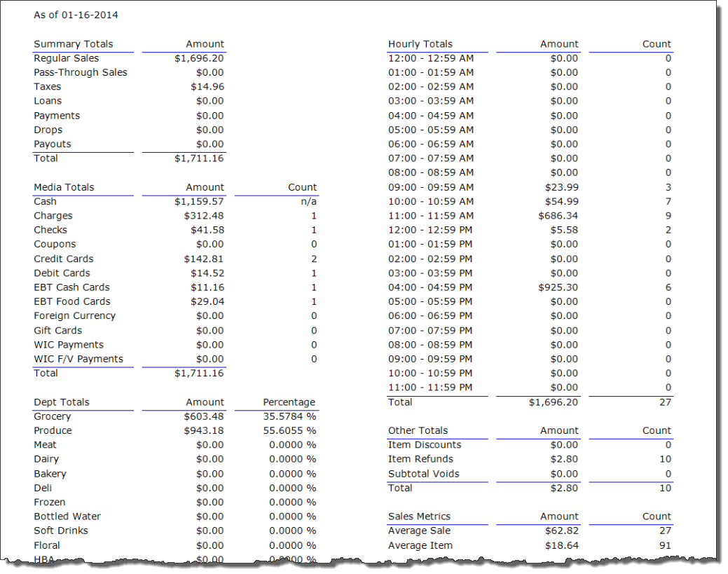Click the Produce amount $943.18

click(204, 430)
